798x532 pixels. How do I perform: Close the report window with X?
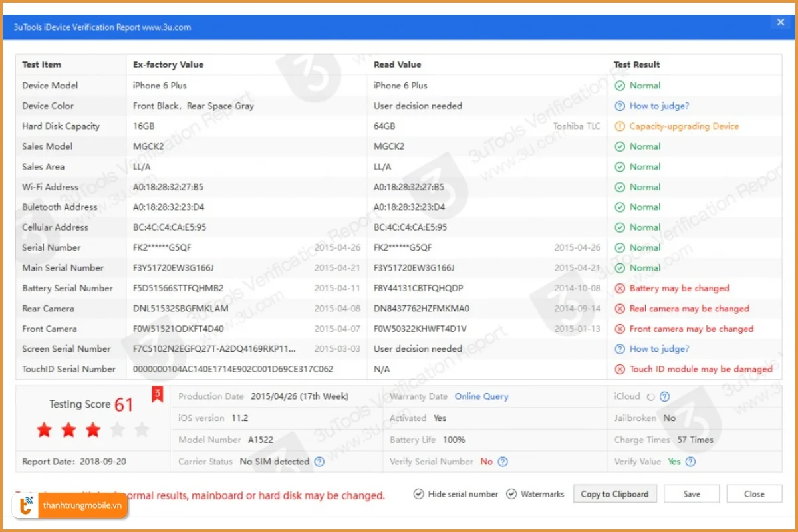pos(781,23)
